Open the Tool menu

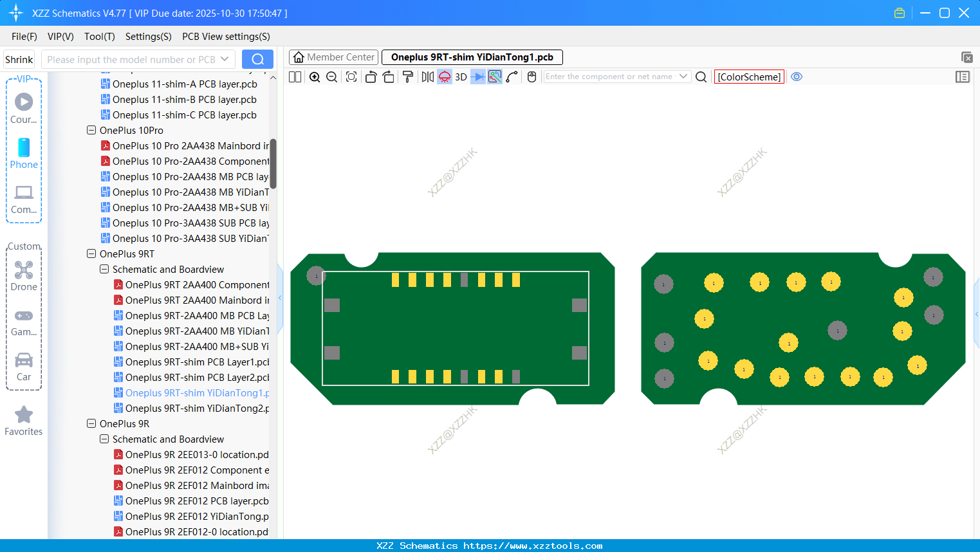[x=100, y=37]
